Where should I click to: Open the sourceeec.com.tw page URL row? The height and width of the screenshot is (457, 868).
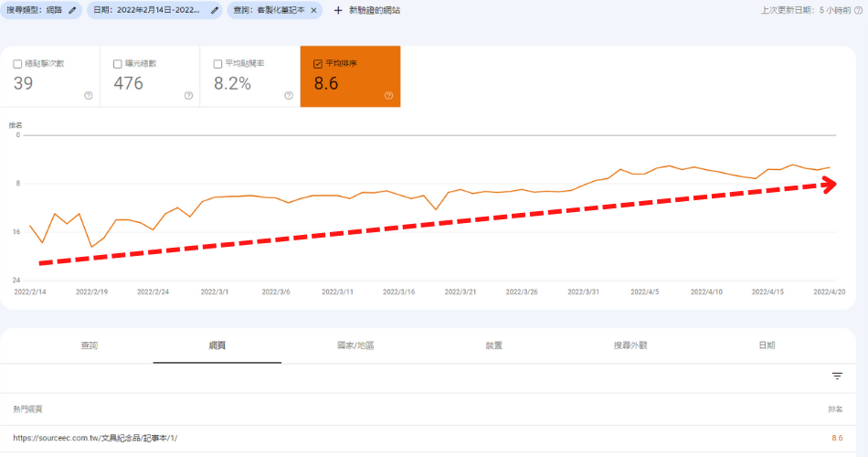coord(428,438)
